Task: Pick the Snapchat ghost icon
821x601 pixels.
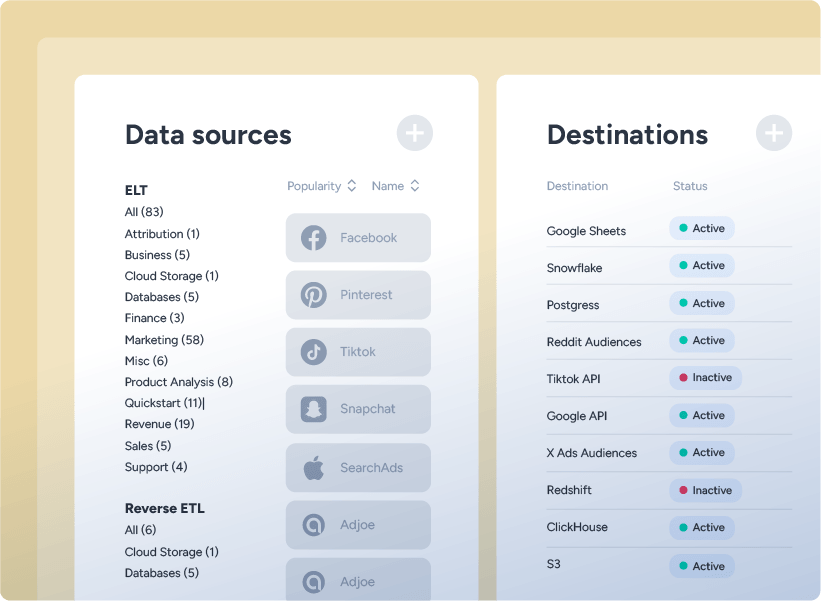Action: coord(314,409)
